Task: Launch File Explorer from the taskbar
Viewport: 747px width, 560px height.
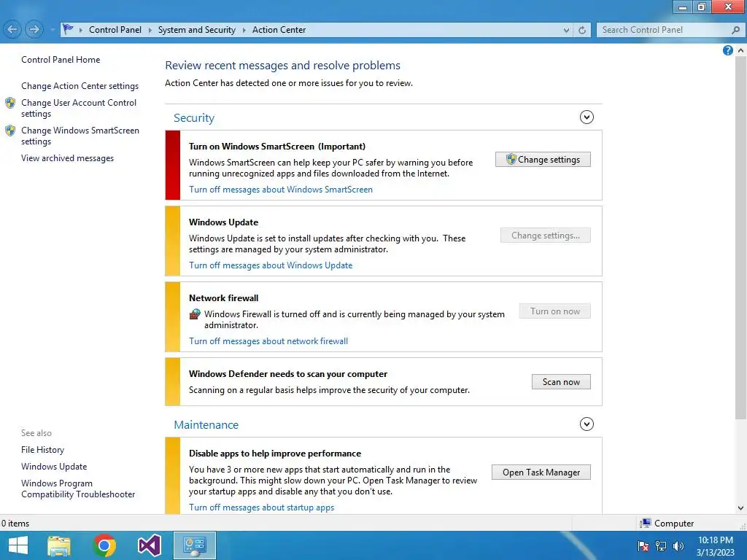Action: pos(59,545)
